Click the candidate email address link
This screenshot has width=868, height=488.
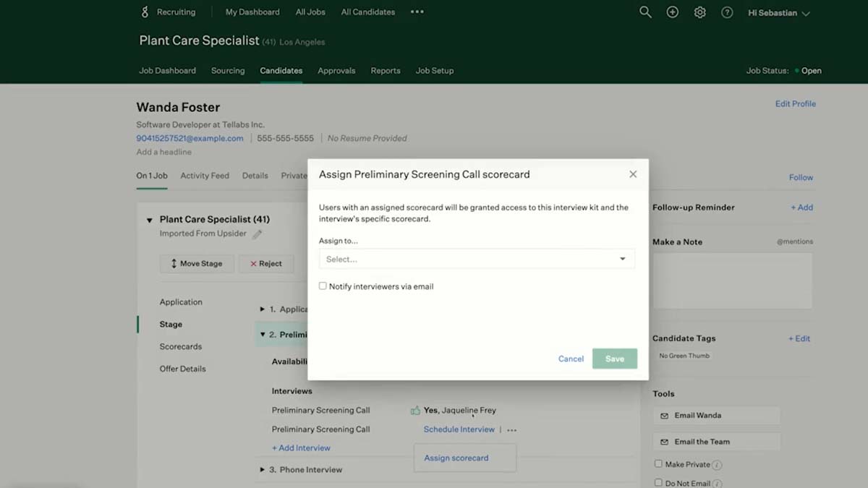click(190, 139)
